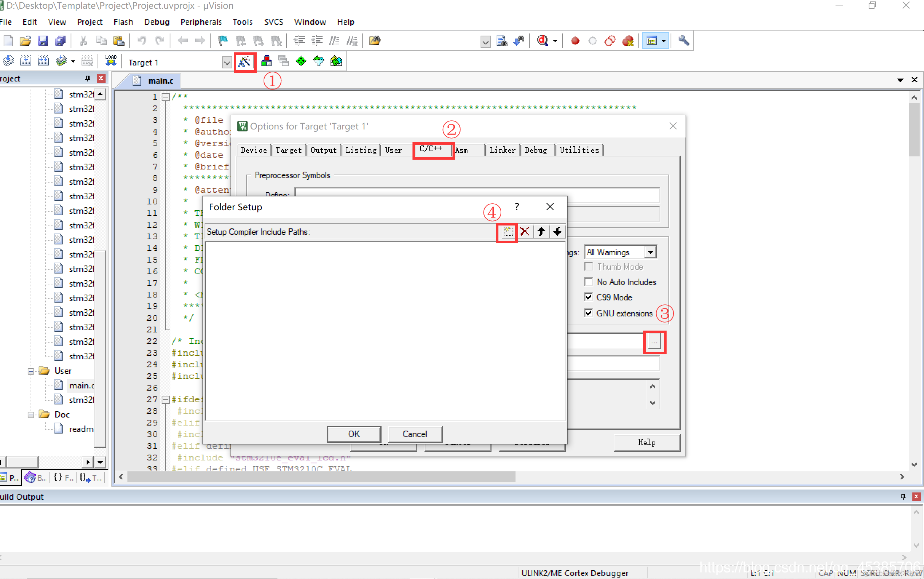The width and height of the screenshot is (924, 579).
Task: Click the Download (LOAD) to flash icon
Action: (111, 61)
